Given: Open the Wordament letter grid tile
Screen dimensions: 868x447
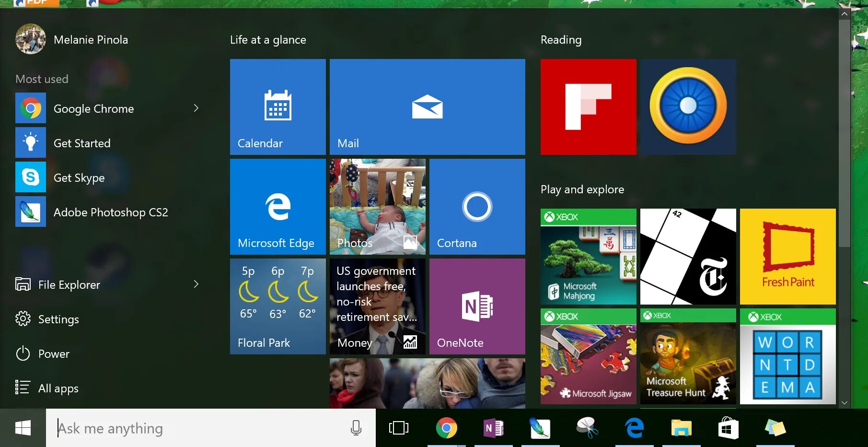Looking at the screenshot, I should [x=788, y=356].
